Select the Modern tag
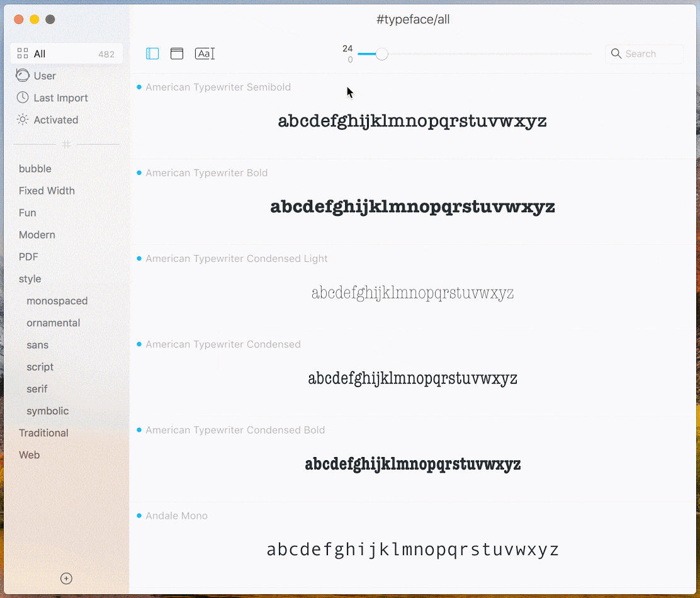Viewport: 700px width, 598px height. (x=37, y=234)
